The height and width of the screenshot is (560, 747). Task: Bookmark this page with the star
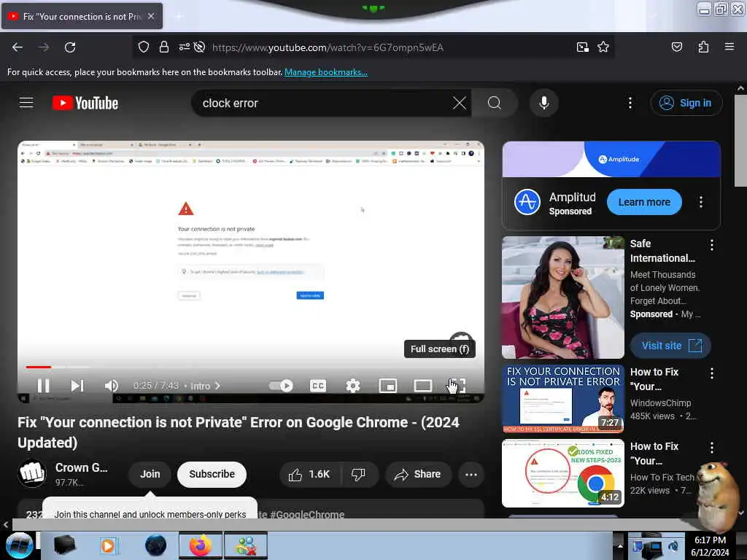pyautogui.click(x=603, y=47)
